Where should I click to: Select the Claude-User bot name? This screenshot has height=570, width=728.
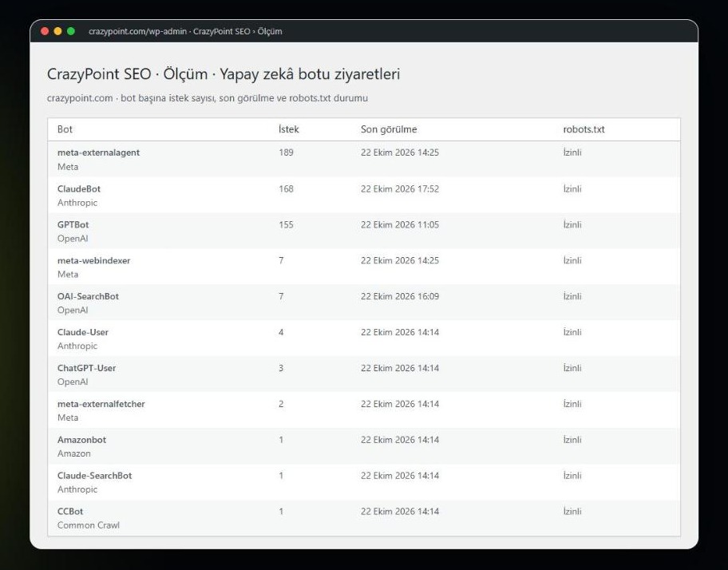click(x=83, y=332)
